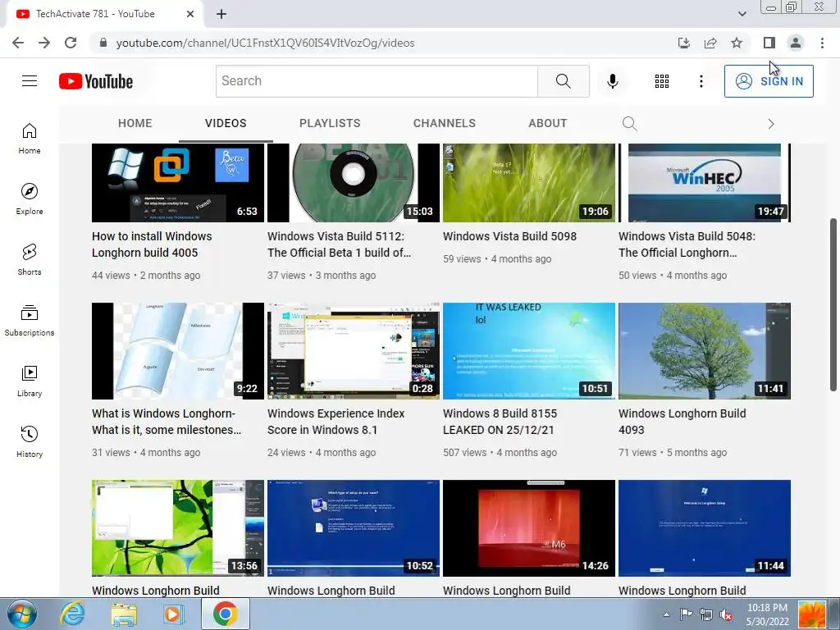Screen dimensions: 840x630
Task: Play the 19:47 WinHEC 2005 thumbnail
Action: click(705, 183)
